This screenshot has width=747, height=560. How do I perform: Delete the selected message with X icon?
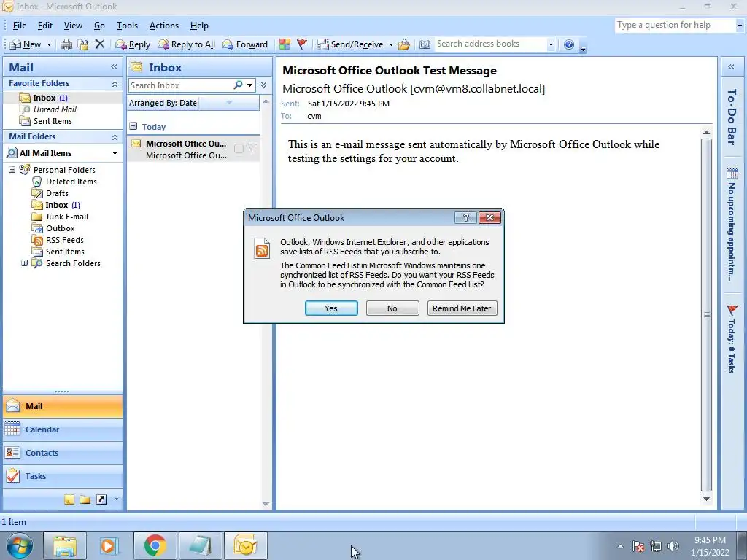point(99,44)
